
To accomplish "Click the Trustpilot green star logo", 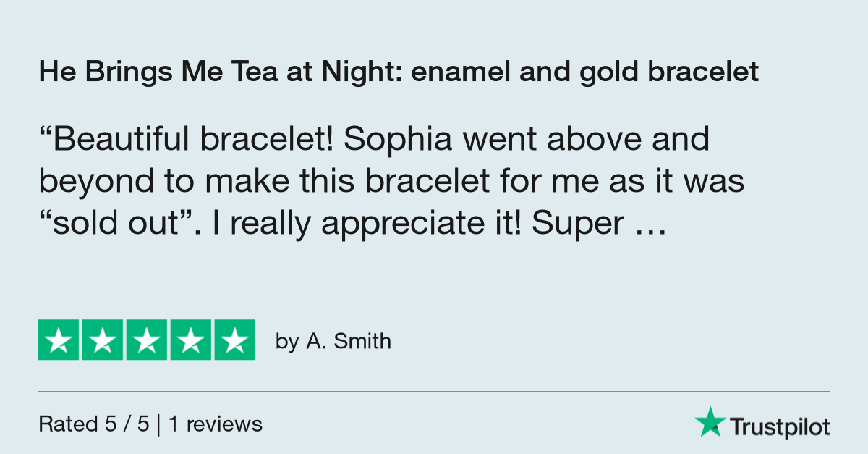I will coord(710,421).
